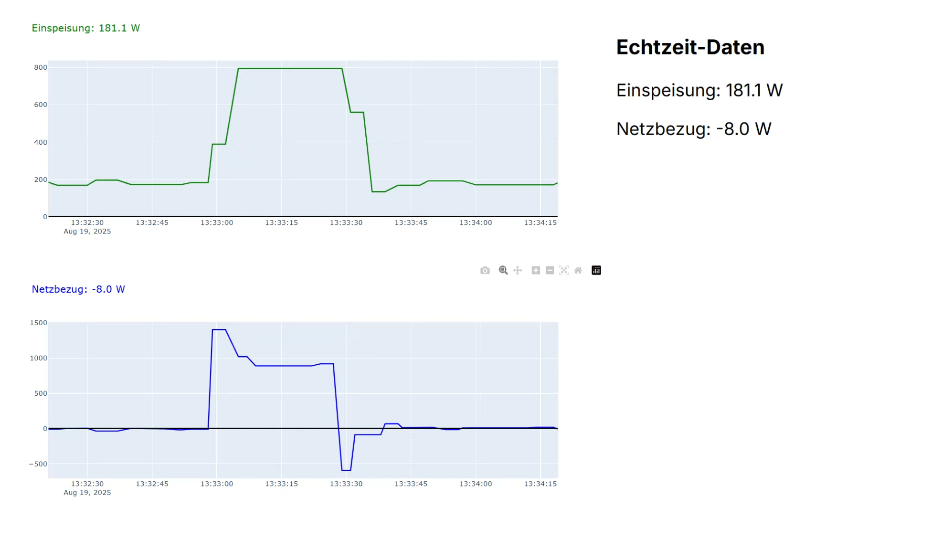Zoom out with the minus icon
The width and height of the screenshot is (943, 560).
click(x=550, y=271)
